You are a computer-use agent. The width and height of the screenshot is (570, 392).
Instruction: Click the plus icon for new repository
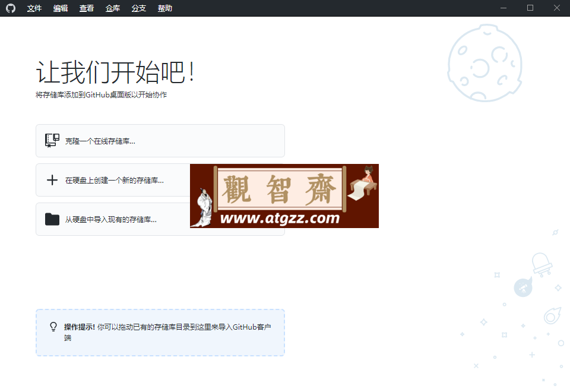click(52, 180)
